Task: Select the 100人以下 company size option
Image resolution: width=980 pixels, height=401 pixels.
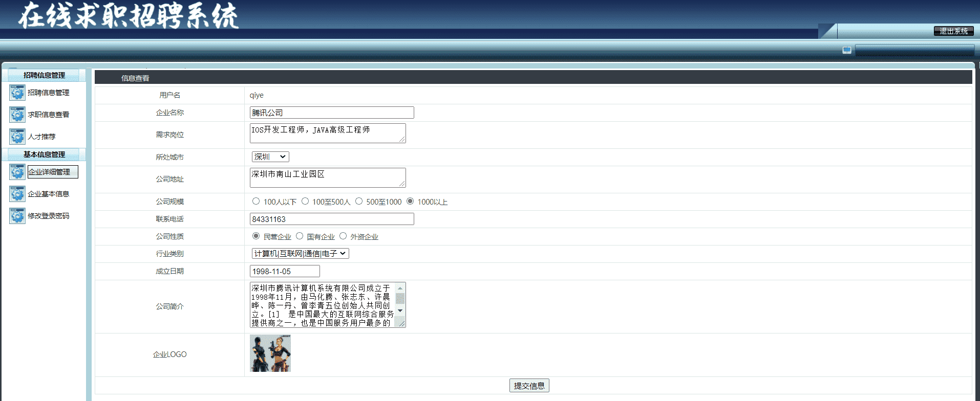Action: click(256, 202)
